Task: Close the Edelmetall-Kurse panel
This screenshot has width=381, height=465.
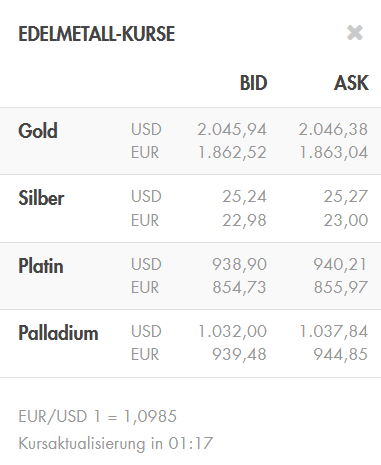Action: [355, 33]
